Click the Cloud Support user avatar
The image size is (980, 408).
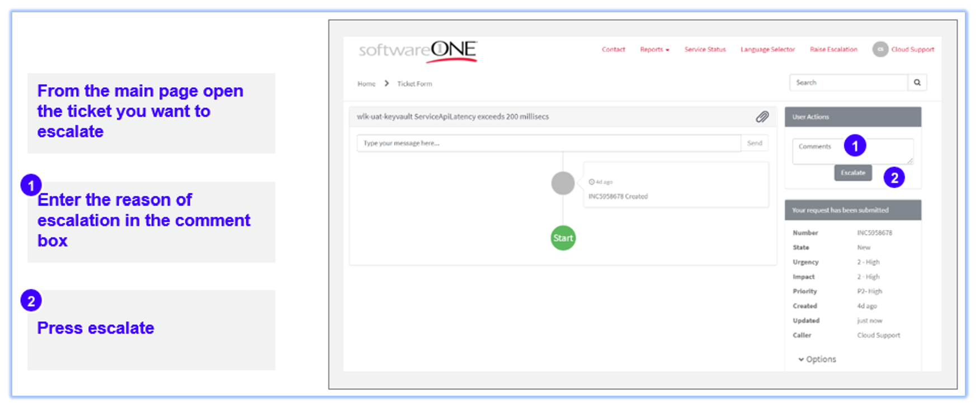click(880, 50)
